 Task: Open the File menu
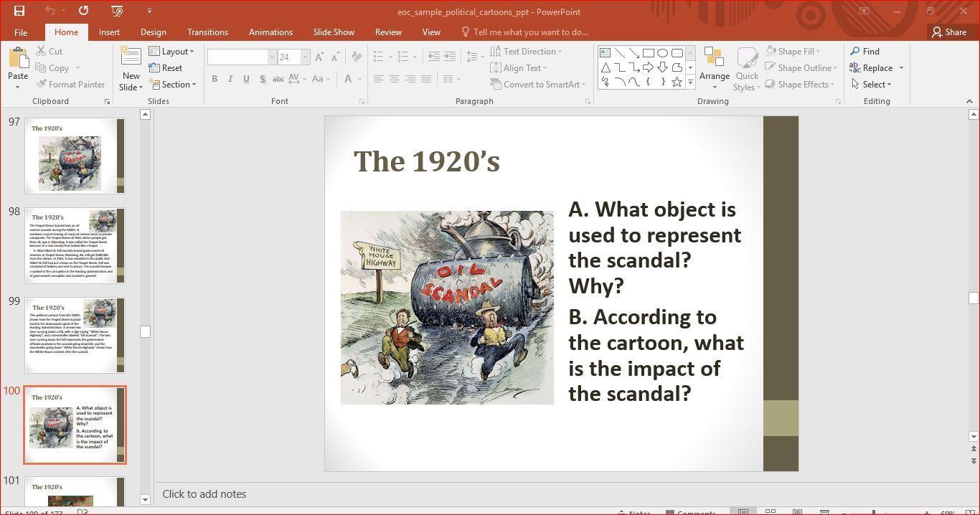tap(21, 32)
